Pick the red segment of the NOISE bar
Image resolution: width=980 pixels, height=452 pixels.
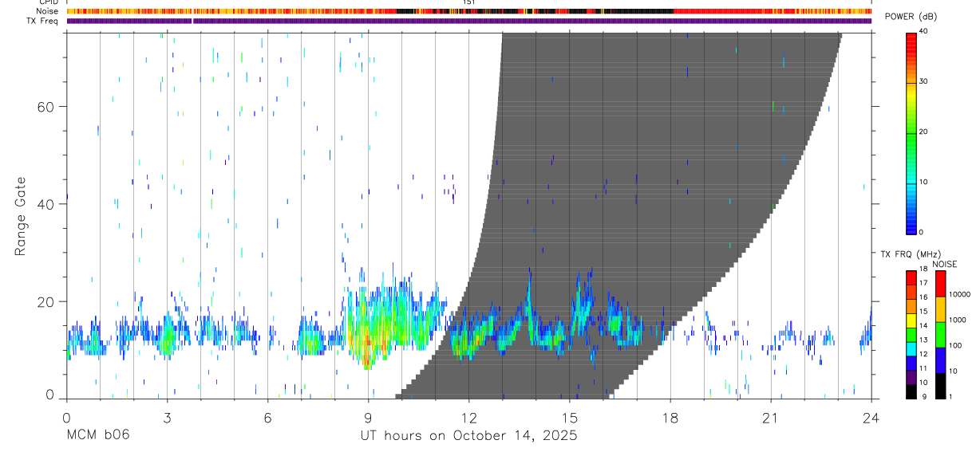(940, 283)
